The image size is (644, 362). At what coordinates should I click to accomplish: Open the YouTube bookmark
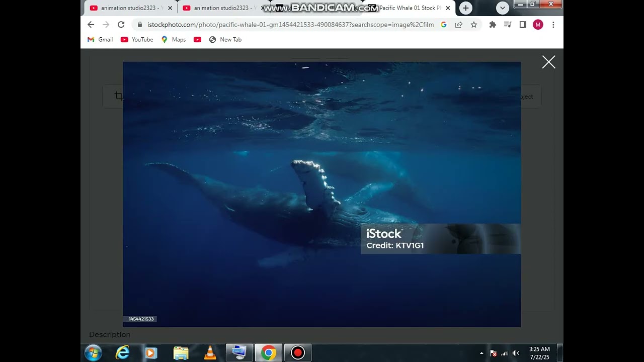[137, 39]
